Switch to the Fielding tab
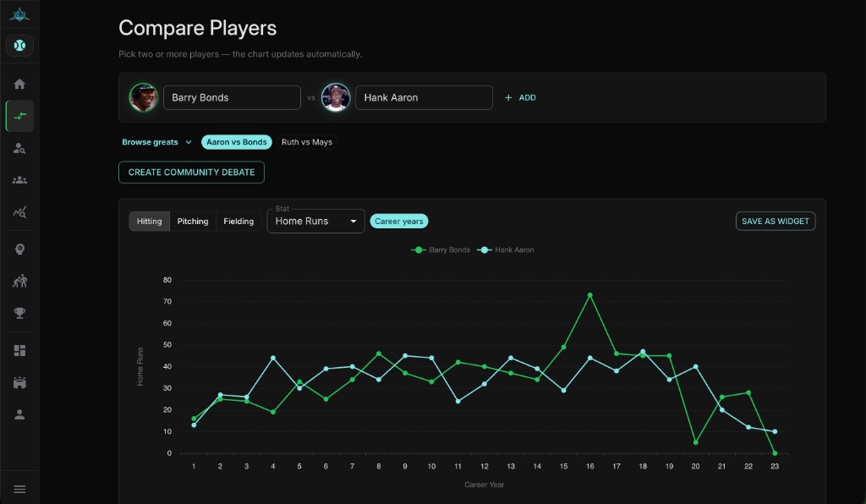866x504 pixels. coord(238,222)
